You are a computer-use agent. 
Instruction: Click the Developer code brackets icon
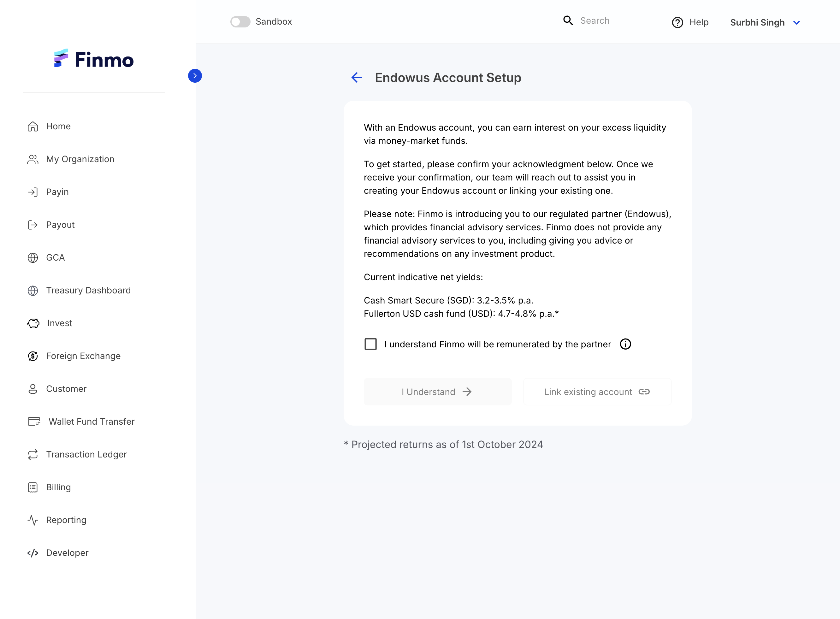[33, 553]
